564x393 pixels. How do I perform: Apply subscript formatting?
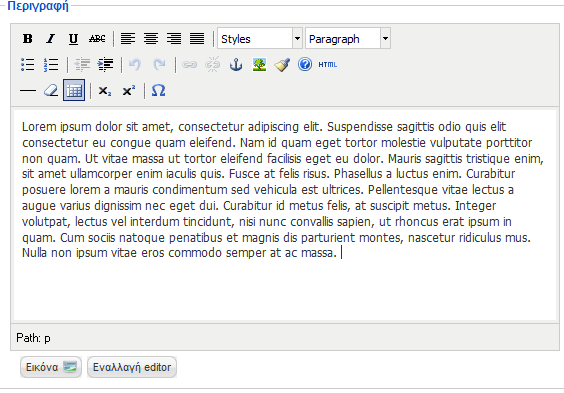click(105, 91)
